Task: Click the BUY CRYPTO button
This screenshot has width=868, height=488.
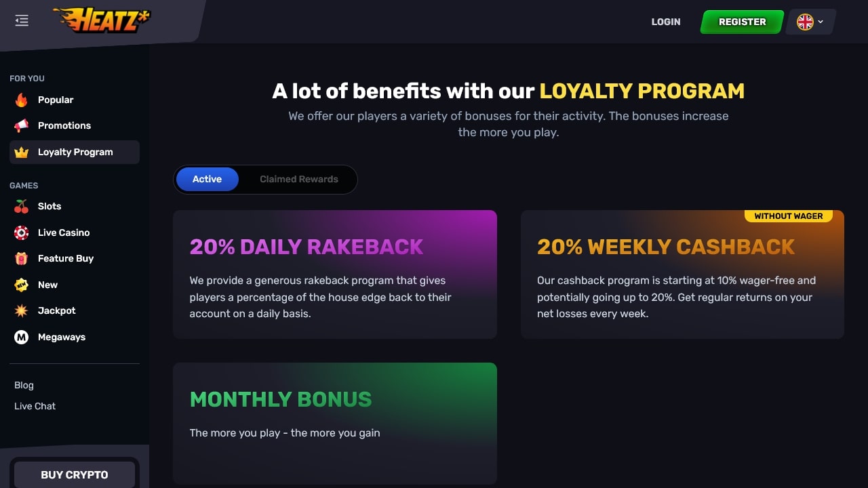Action: pos(75,474)
